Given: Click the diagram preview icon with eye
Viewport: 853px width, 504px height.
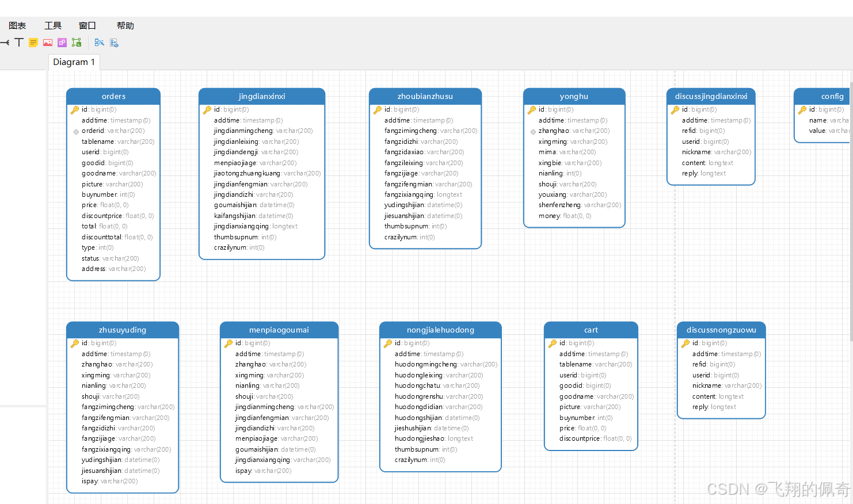Looking at the screenshot, I should click(x=114, y=43).
